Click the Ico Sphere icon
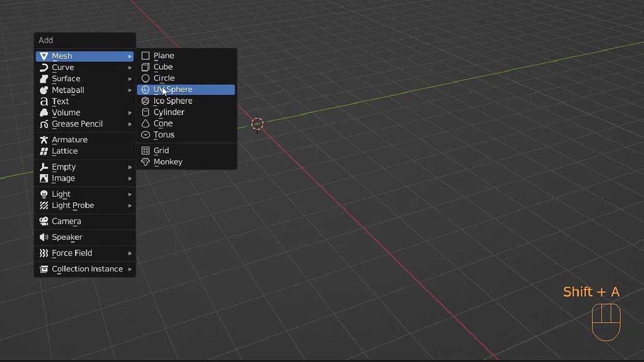Image resolution: width=644 pixels, height=362 pixels. tap(145, 101)
